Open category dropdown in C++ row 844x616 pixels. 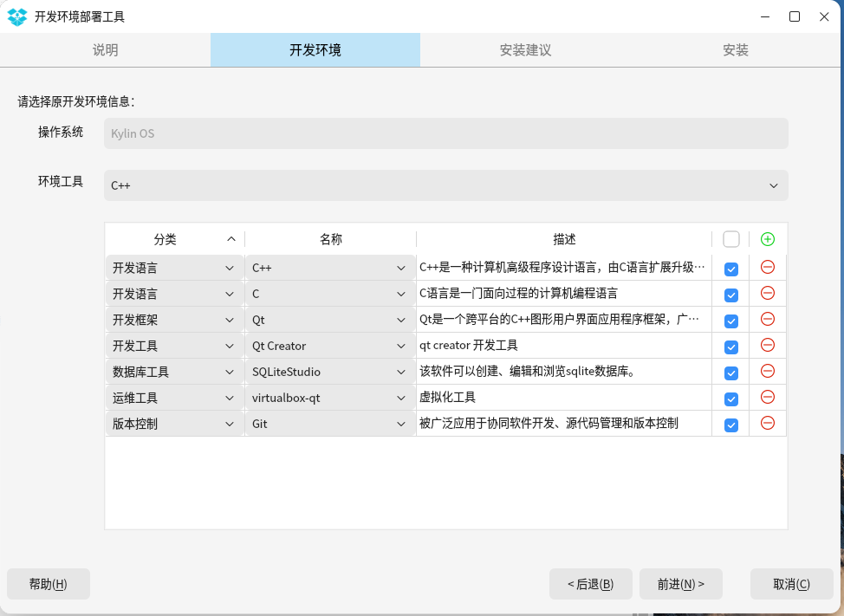pyautogui.click(x=174, y=268)
